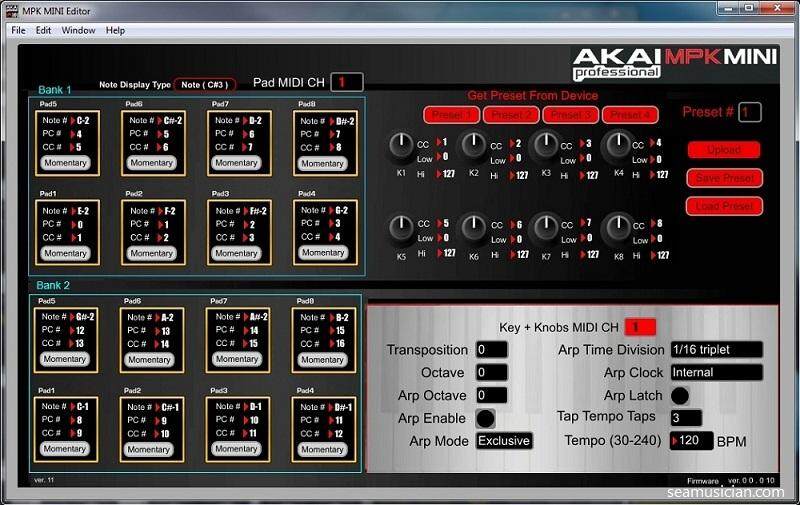Click Bank 1 Pad3 Note value F#-2
The width and height of the screenshot is (800, 505).
(258, 211)
